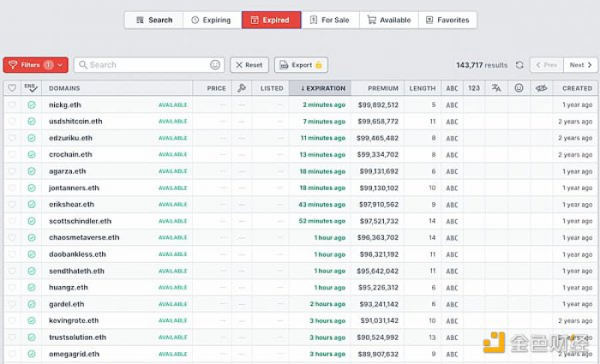Switch to the Search tab
The width and height of the screenshot is (600, 364).
coord(154,20)
